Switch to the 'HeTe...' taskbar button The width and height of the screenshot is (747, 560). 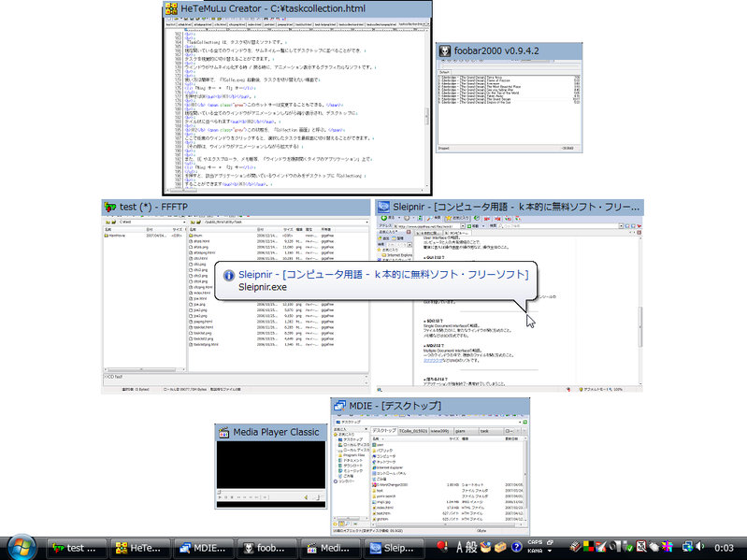coord(140,548)
